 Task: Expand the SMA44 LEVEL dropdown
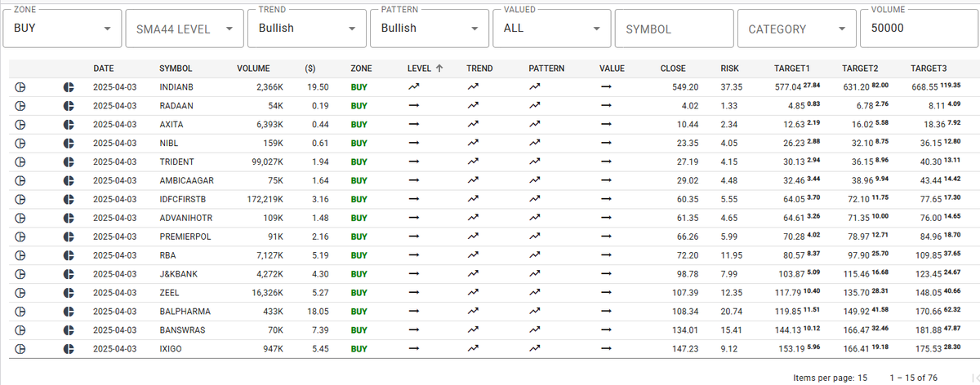coord(185,29)
